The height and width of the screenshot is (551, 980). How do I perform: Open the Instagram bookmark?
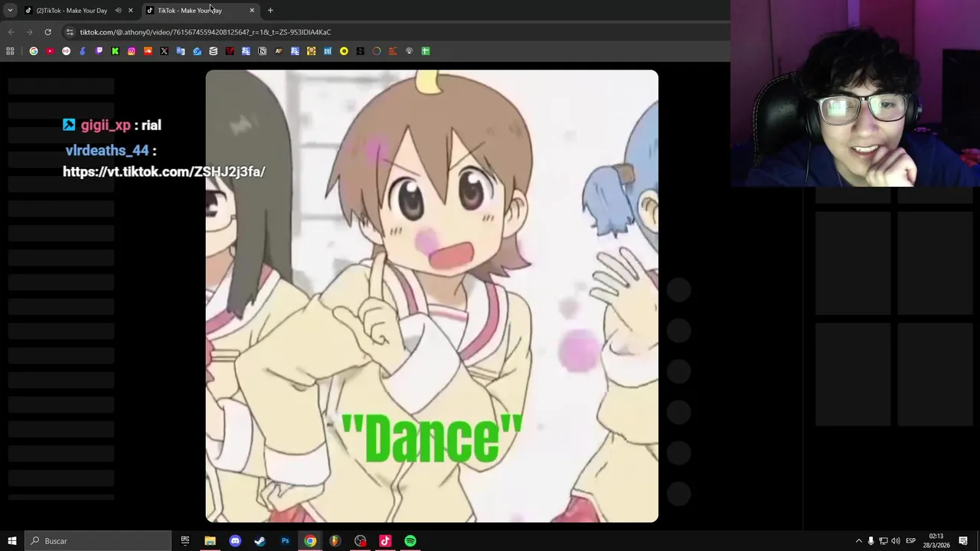tap(132, 51)
